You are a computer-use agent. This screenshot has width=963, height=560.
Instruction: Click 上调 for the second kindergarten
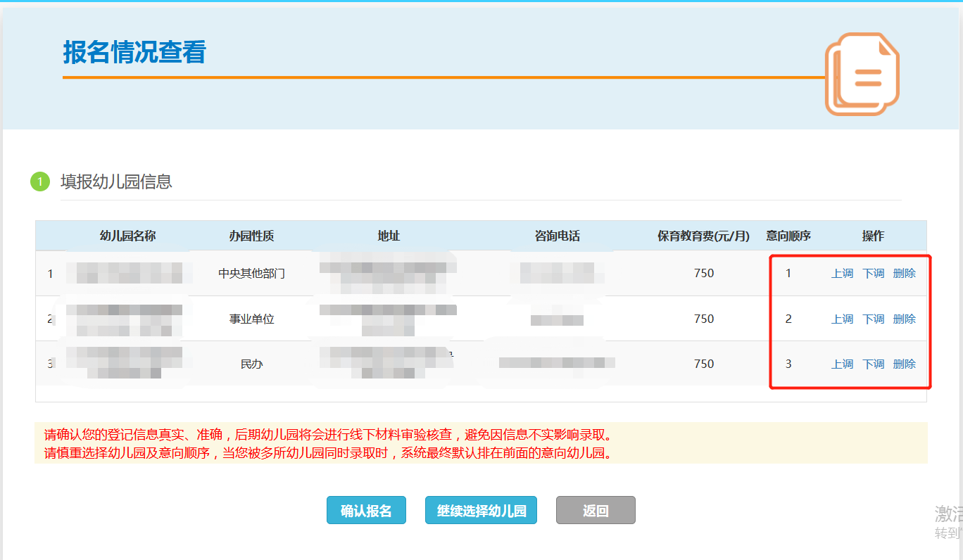[x=842, y=319]
